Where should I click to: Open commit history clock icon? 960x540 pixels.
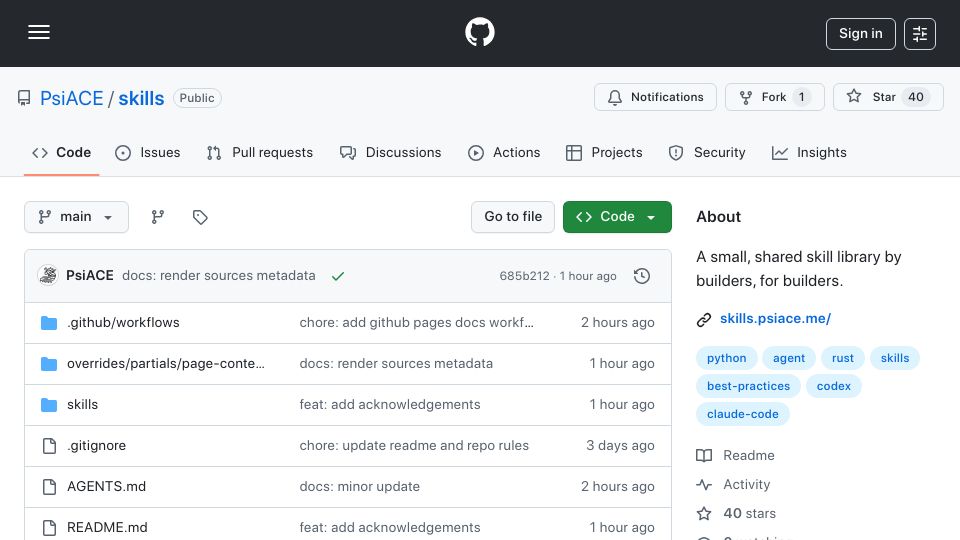pos(642,276)
